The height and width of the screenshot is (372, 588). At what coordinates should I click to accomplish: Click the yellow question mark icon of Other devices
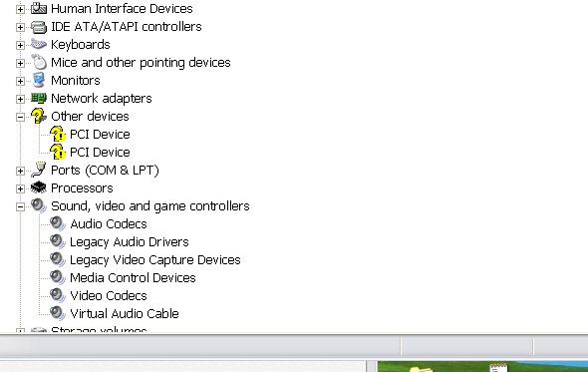pyautogui.click(x=39, y=116)
